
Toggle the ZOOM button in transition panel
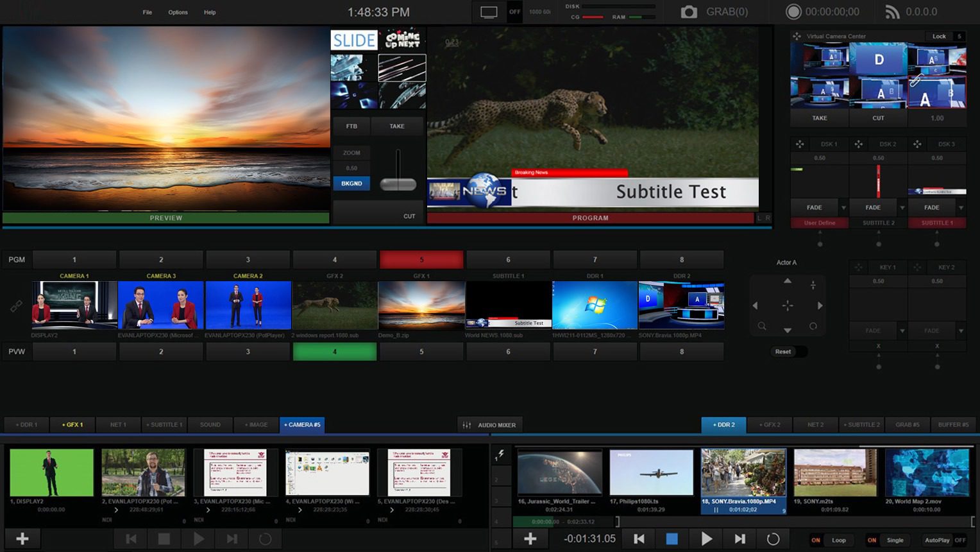[351, 153]
